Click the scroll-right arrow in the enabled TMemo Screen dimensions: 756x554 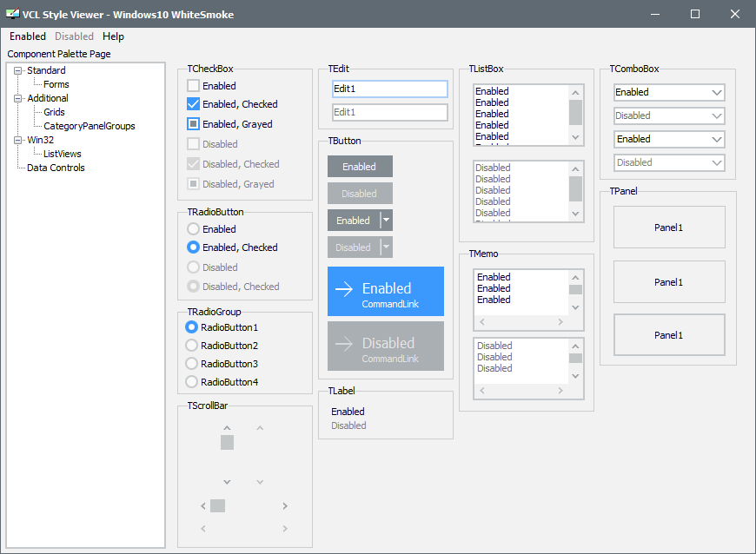coord(560,322)
